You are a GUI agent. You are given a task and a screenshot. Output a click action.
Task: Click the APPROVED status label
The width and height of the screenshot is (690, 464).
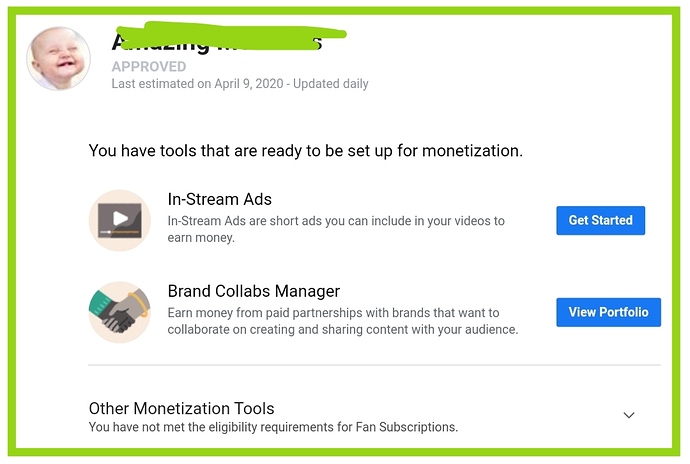click(149, 66)
